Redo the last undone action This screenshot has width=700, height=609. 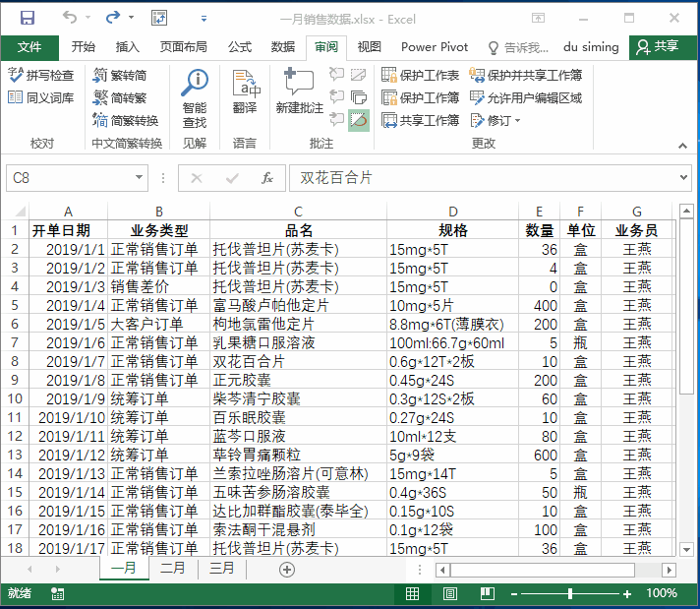point(113,18)
